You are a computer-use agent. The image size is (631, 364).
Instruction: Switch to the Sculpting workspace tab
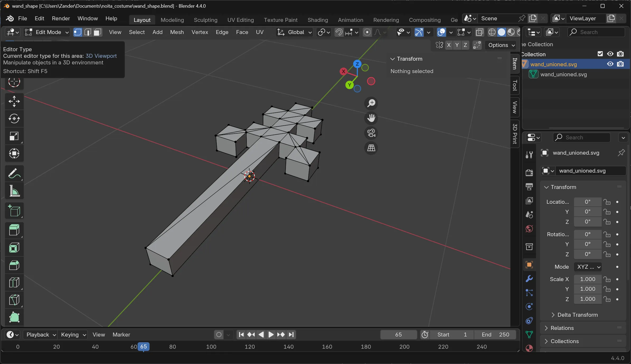tap(205, 20)
